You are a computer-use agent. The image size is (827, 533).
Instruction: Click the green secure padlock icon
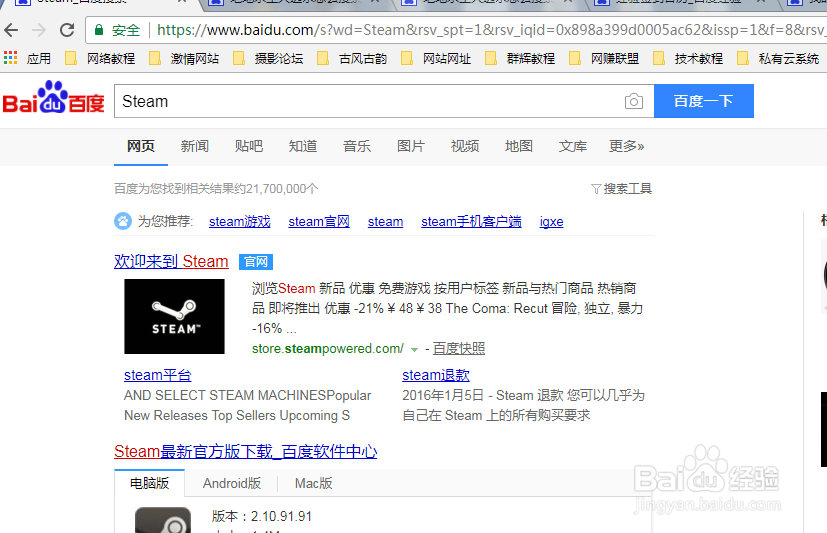tap(99, 30)
